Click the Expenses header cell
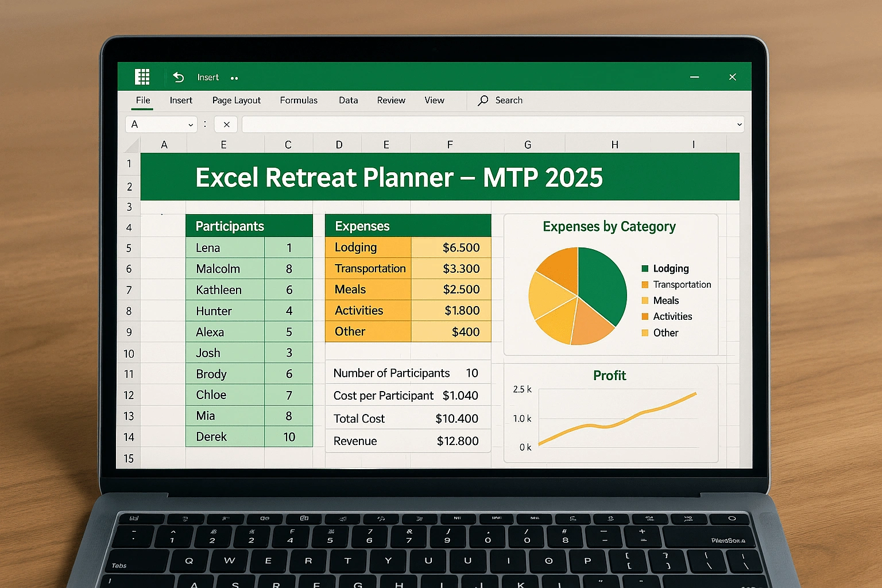882x588 pixels. coord(408,226)
